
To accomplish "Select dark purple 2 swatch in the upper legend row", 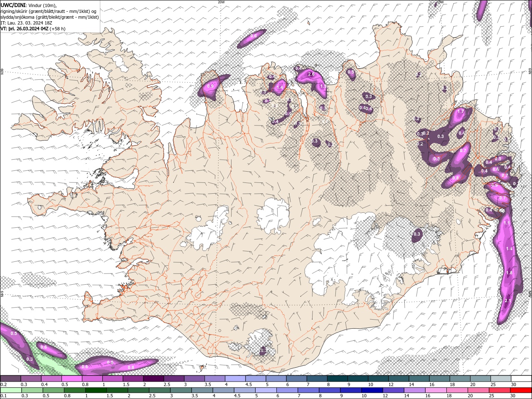I will (154, 379).
